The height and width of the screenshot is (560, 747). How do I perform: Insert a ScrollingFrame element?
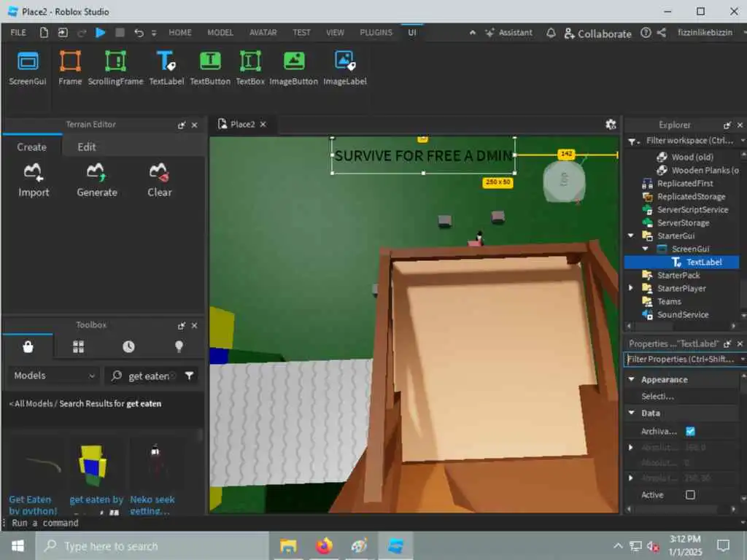[x=115, y=69]
